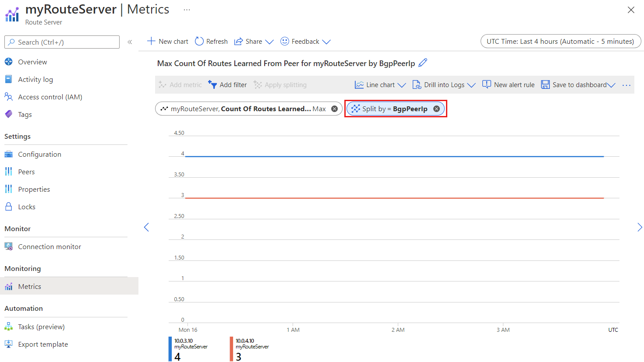Select the blue 10.0.3.10 legend swatch

click(169, 348)
